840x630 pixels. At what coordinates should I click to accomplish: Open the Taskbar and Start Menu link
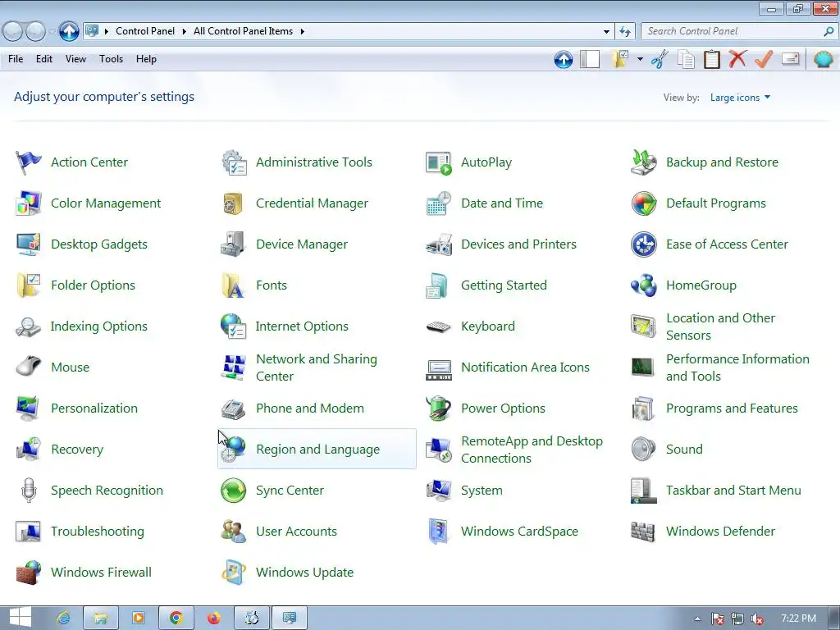(733, 491)
